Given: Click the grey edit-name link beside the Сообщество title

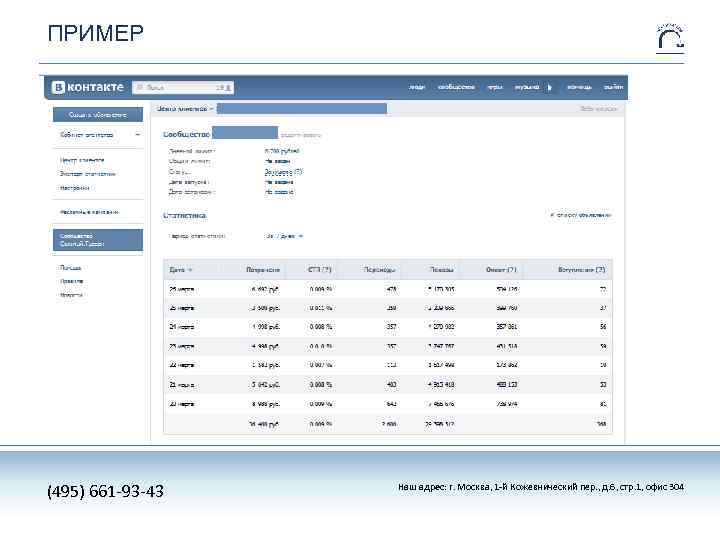Looking at the screenshot, I should point(301,135).
